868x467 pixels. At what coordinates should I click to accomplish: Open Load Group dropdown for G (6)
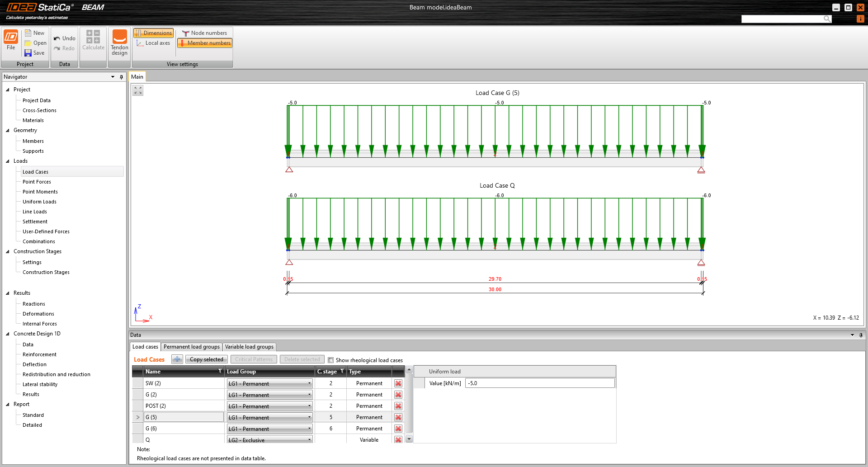coord(309,429)
